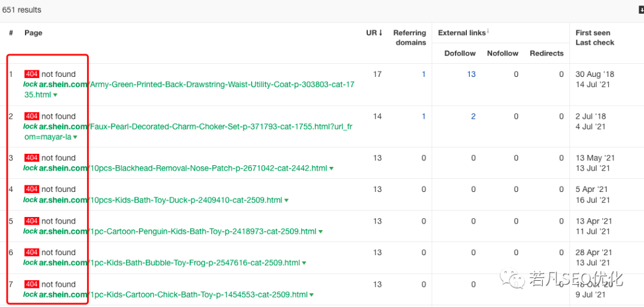Click the First seen column header

(x=593, y=33)
